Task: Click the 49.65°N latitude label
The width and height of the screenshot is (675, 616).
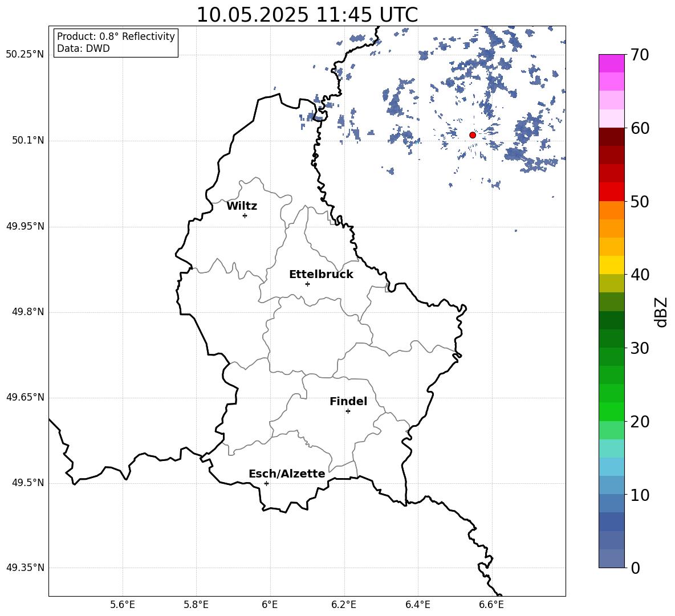Action: pyautogui.click(x=25, y=397)
